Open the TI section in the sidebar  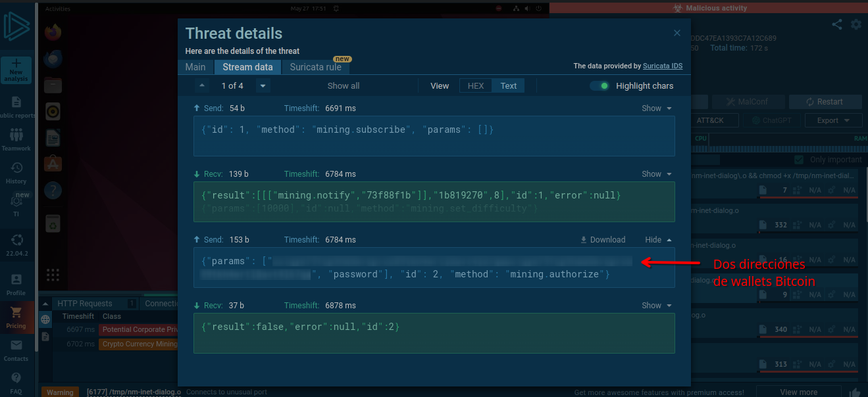pos(16,206)
